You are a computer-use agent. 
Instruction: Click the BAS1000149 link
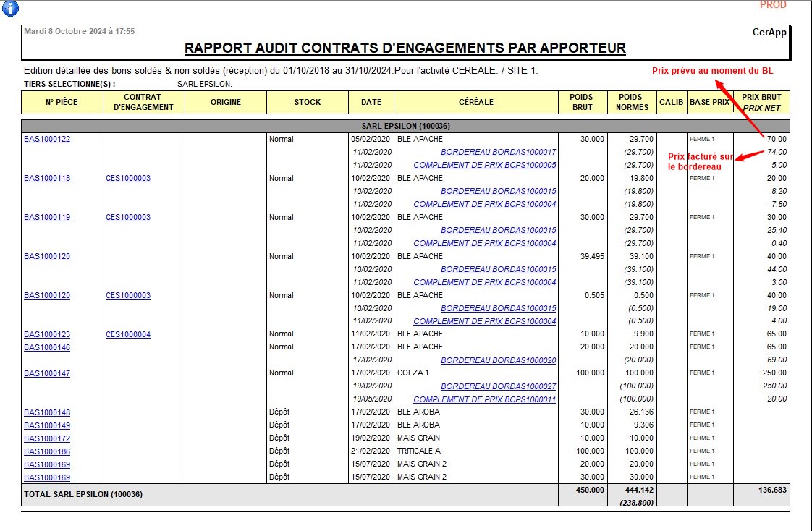pyautogui.click(x=47, y=426)
